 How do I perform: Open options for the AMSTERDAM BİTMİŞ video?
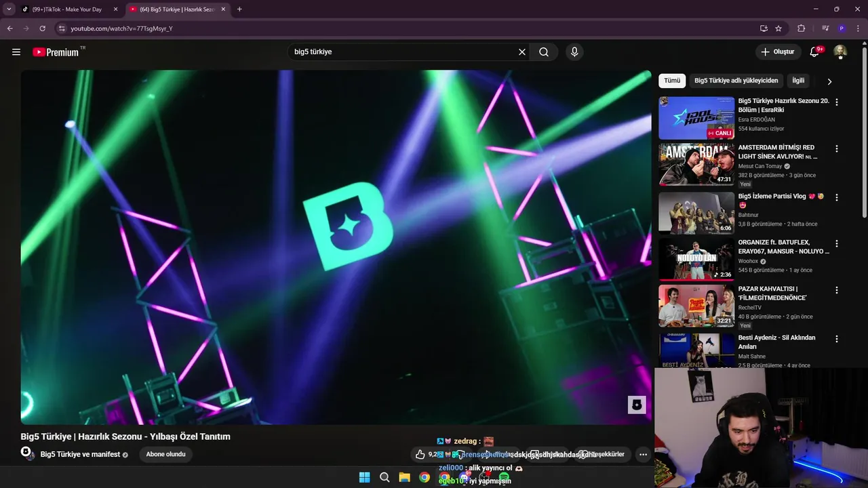click(837, 148)
